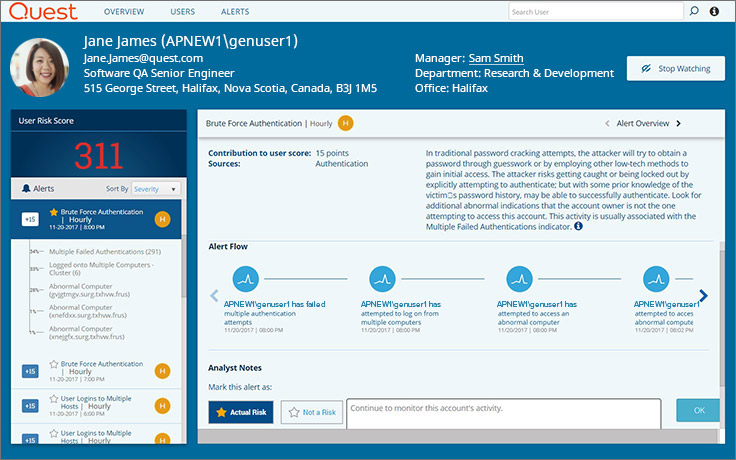Click the User Risk Score 311
The image size is (736, 460).
click(99, 155)
